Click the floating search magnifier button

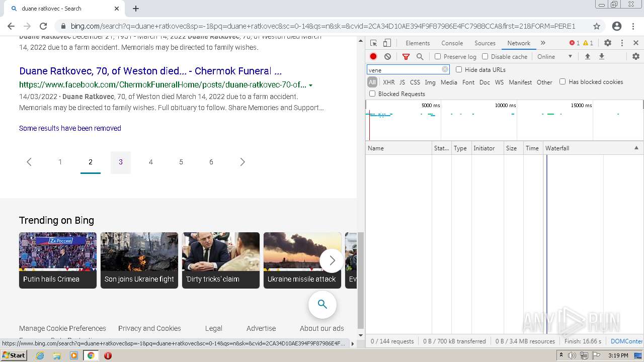click(x=323, y=304)
